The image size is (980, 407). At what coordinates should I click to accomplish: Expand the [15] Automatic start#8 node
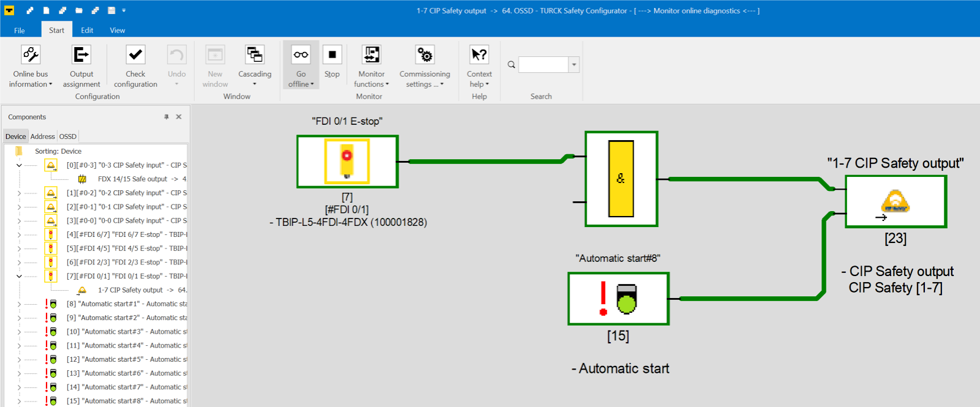point(19,401)
